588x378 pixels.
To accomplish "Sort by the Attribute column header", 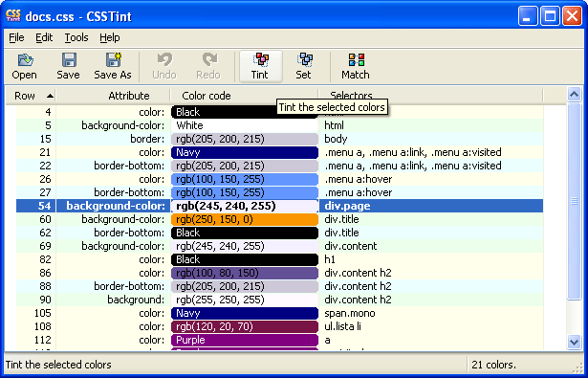I will (x=113, y=96).
